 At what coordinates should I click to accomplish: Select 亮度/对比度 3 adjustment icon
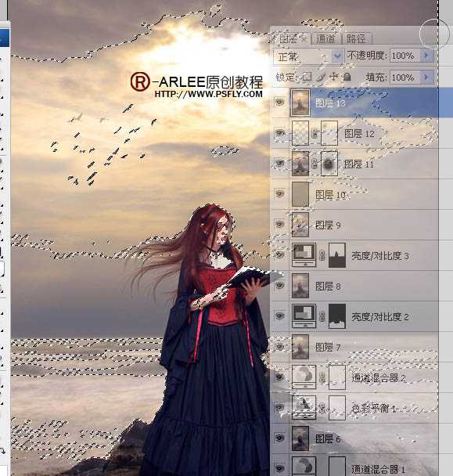304,254
